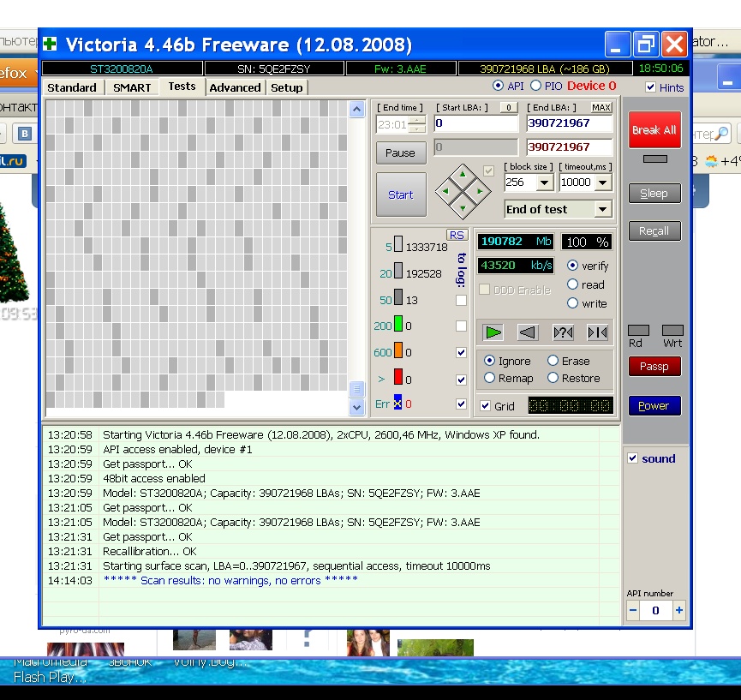
Task: Click the block map scrollbar thumb
Action: 357,390
